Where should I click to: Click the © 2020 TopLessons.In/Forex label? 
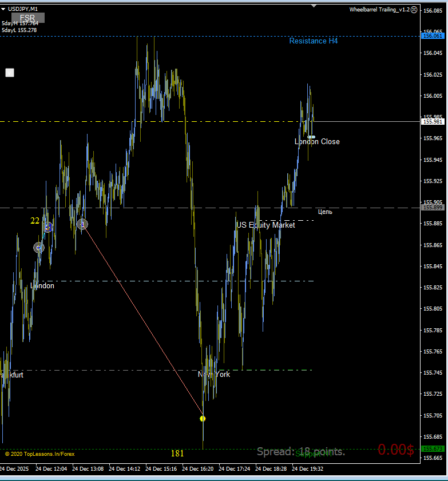tap(40, 454)
